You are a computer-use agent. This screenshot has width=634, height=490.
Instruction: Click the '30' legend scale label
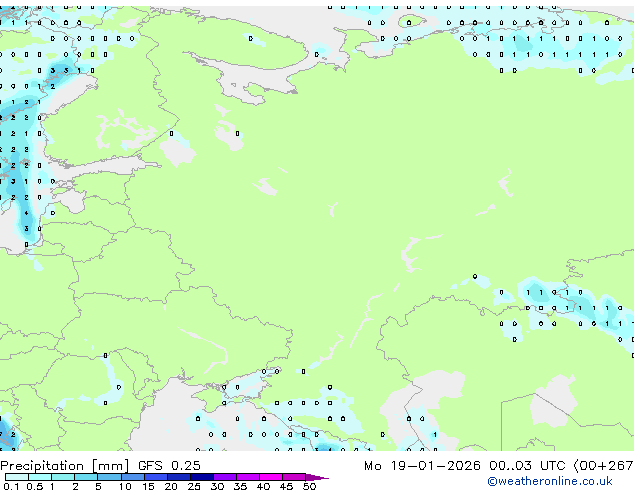[217, 486]
